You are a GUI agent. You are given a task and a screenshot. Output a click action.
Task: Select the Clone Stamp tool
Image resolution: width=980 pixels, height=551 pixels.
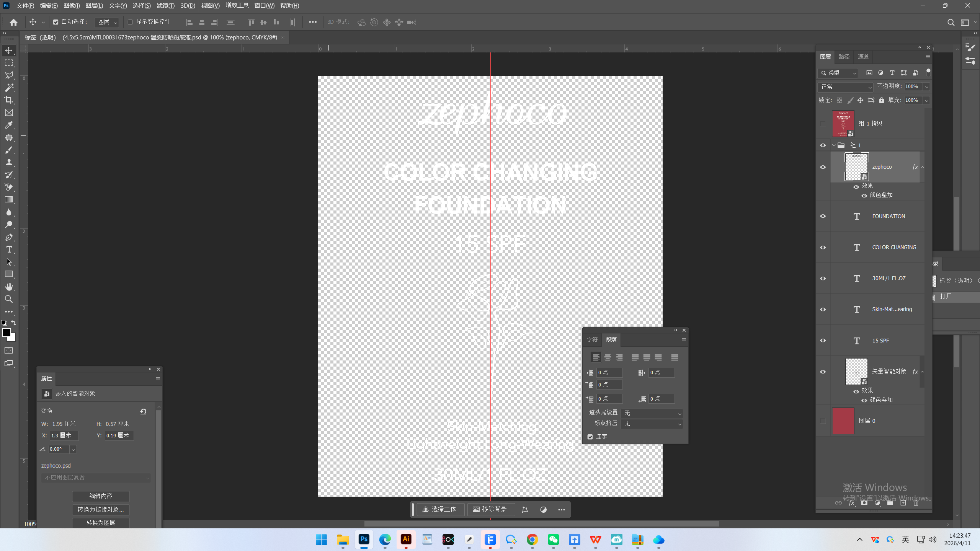(9, 163)
